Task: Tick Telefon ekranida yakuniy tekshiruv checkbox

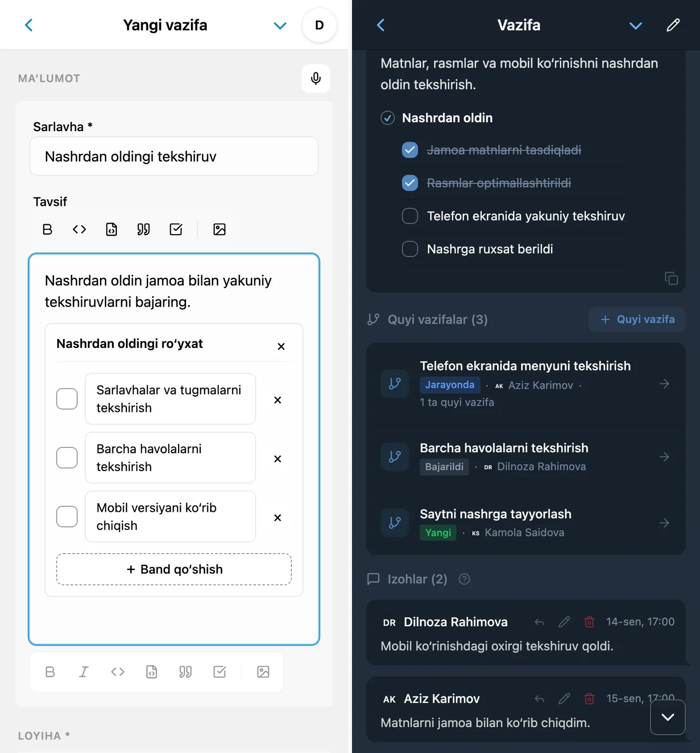Action: (410, 216)
